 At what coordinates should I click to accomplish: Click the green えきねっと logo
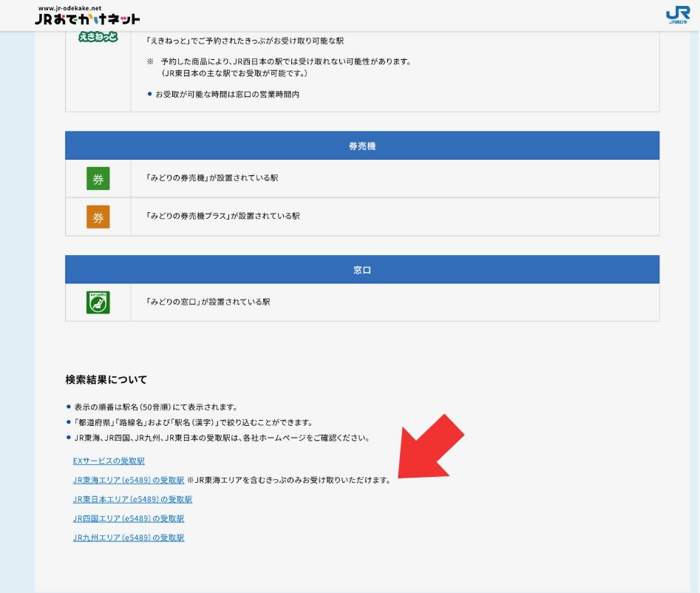point(98,38)
